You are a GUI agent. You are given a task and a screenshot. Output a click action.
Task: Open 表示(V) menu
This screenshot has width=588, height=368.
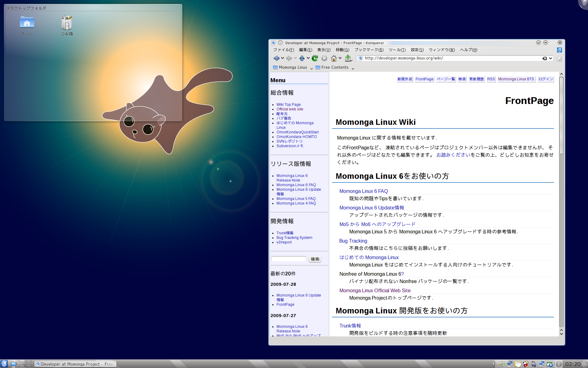(x=324, y=50)
